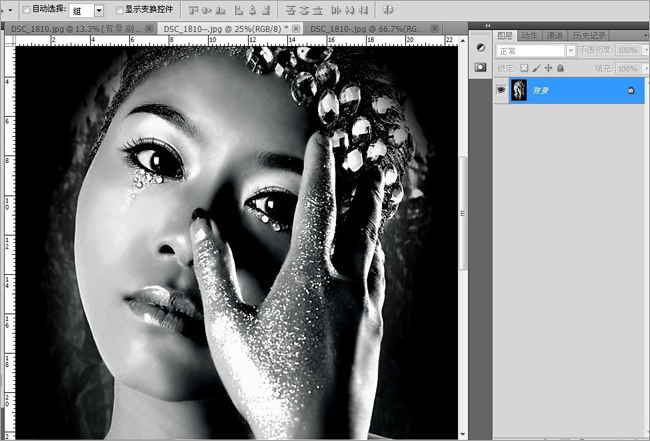Click the padlock on the 背景 layer
This screenshot has width=650, height=441.
coord(631,90)
